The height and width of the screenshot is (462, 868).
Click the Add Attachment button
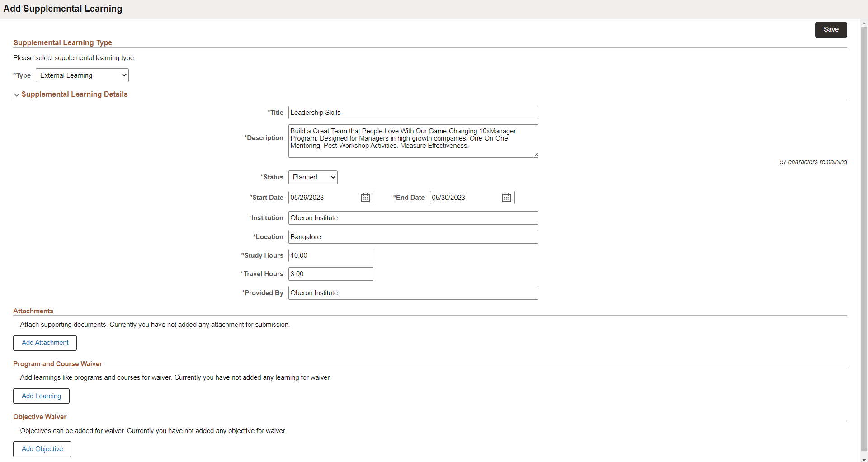tap(45, 343)
